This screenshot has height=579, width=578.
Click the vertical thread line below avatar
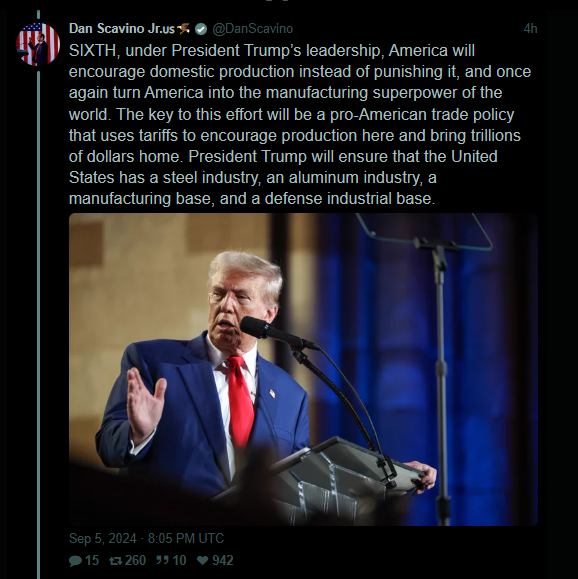(x=38, y=323)
